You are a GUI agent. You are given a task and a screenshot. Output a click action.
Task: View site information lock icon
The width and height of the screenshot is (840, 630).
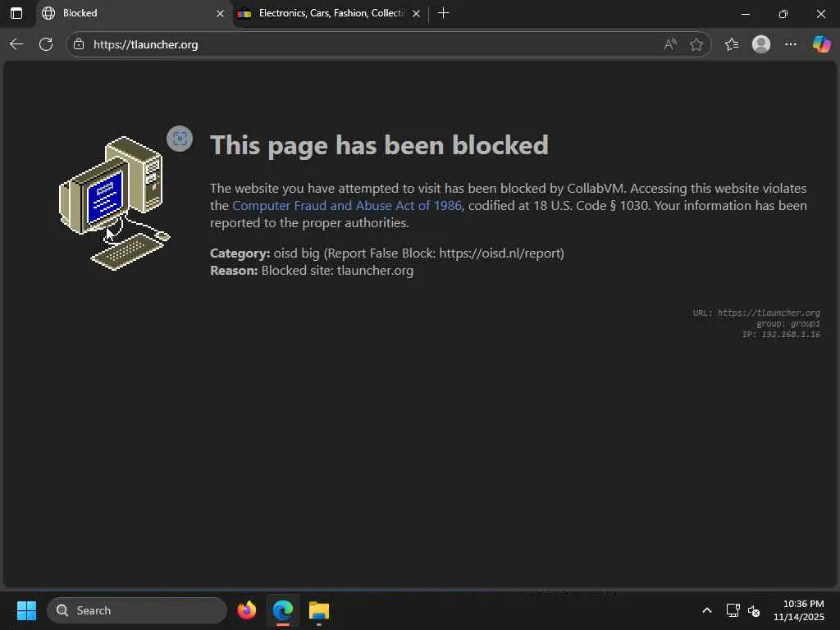click(x=79, y=44)
